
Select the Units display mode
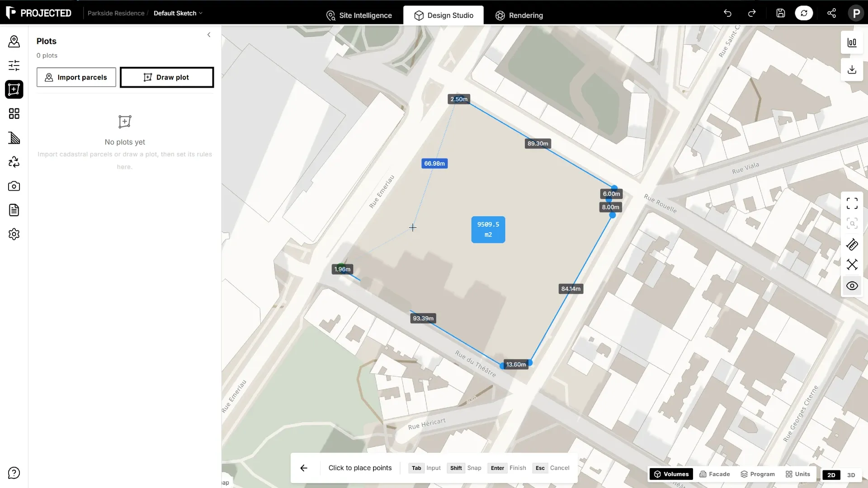[x=798, y=474]
